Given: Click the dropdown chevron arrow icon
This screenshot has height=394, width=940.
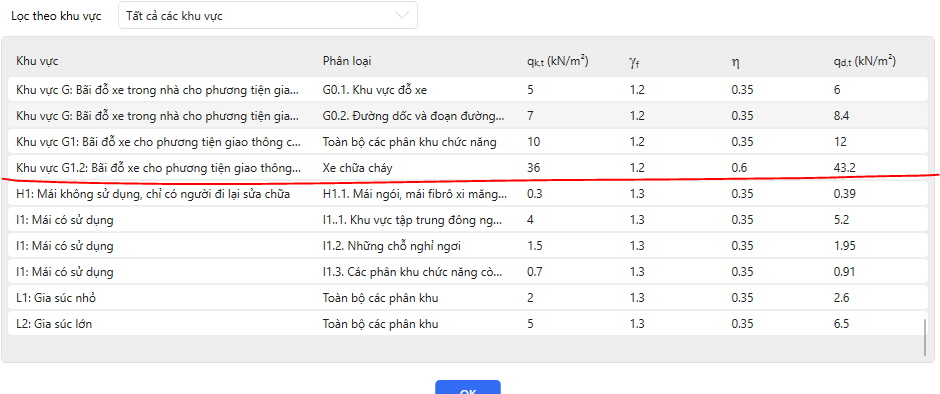Looking at the screenshot, I should pyautogui.click(x=402, y=16).
